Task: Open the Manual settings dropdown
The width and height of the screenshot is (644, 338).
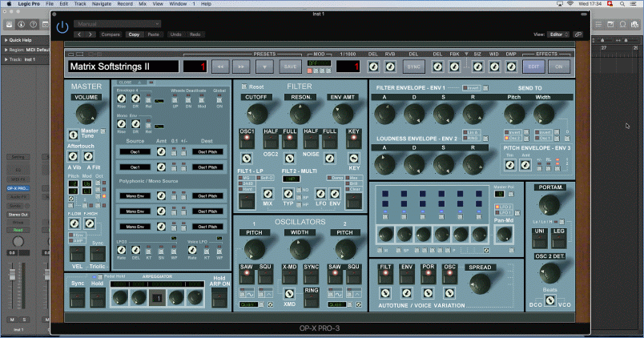Action: [117, 24]
